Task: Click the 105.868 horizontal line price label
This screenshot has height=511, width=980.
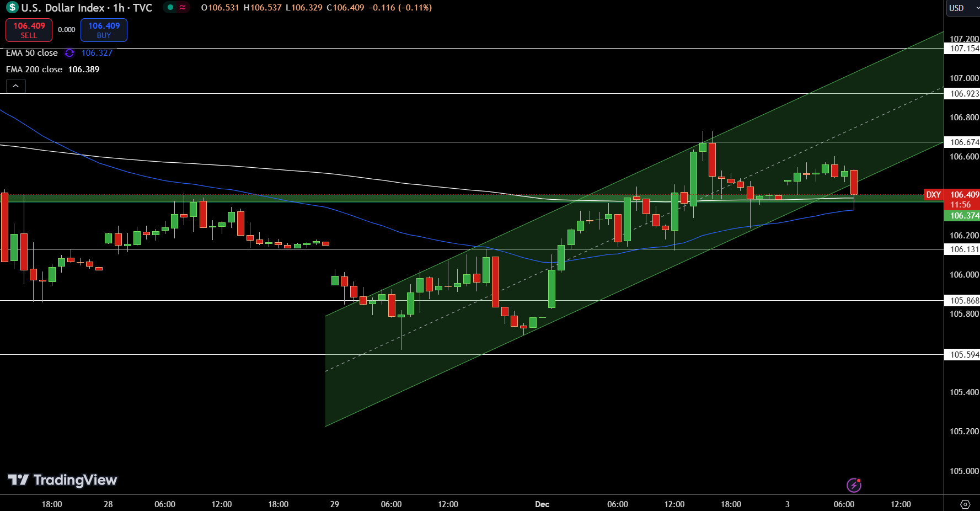Action: (x=962, y=301)
